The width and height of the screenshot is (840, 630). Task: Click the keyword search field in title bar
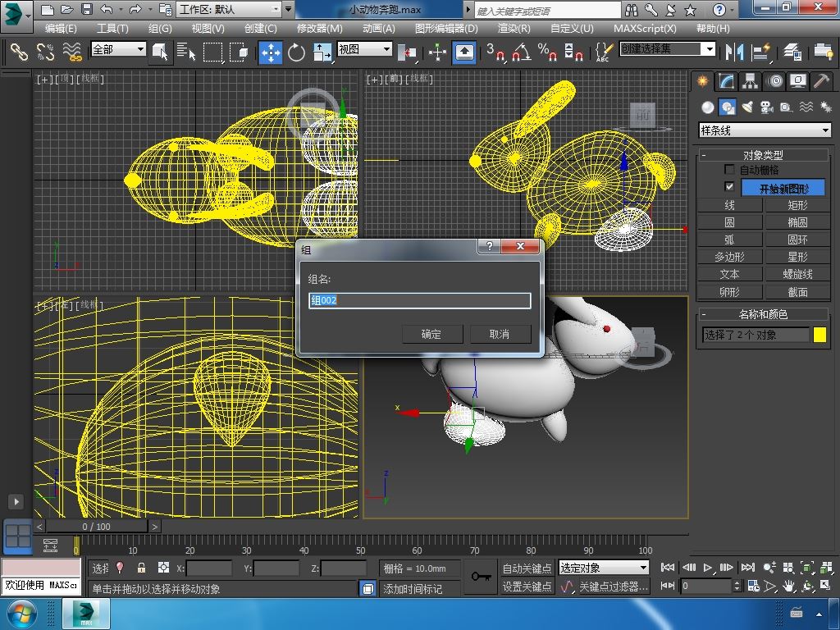pyautogui.click(x=547, y=10)
